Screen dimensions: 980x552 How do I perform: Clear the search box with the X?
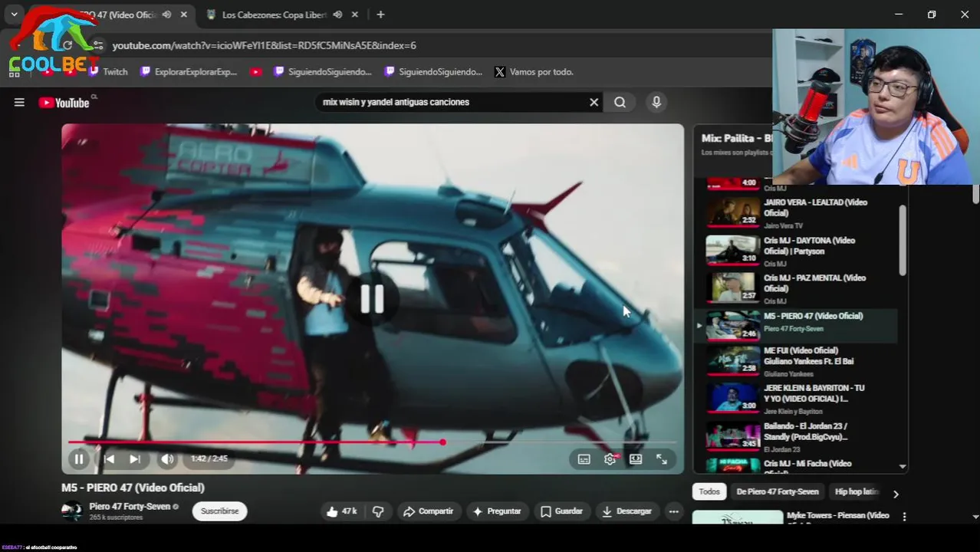coord(594,102)
